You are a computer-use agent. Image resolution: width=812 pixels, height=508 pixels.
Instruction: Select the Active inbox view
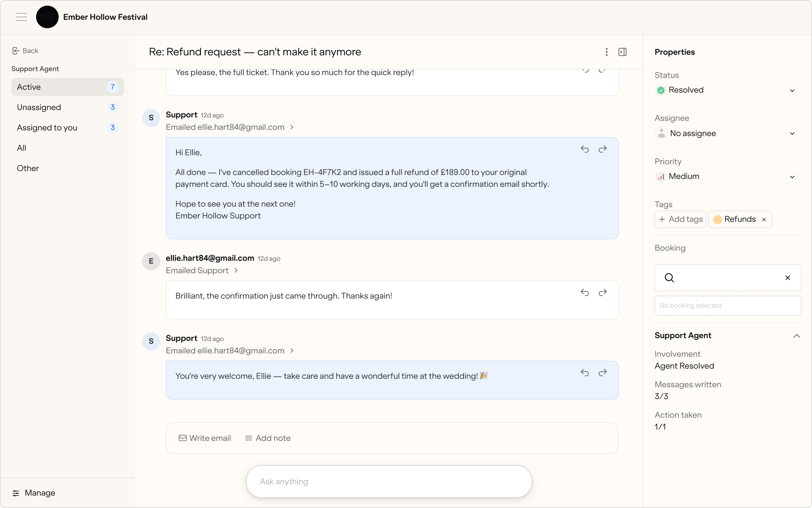click(67, 87)
